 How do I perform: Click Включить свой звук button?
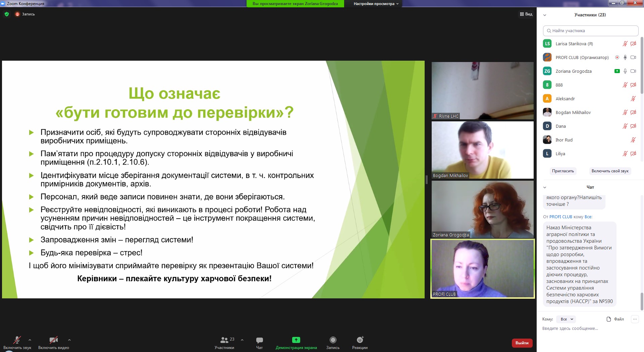coord(610,171)
